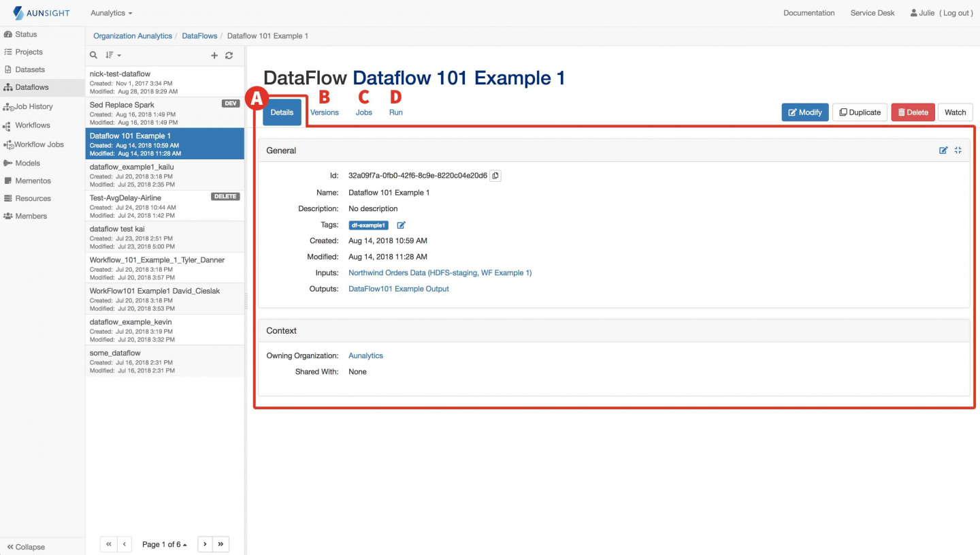The height and width of the screenshot is (555, 980).
Task: Edit General section with pencil icon
Action: (943, 150)
